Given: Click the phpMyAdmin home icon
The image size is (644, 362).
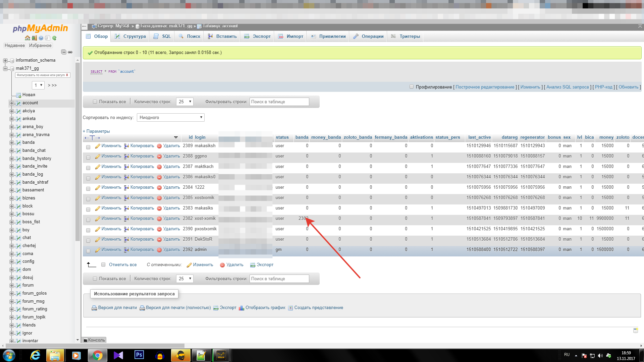Looking at the screenshot, I should click(27, 38).
